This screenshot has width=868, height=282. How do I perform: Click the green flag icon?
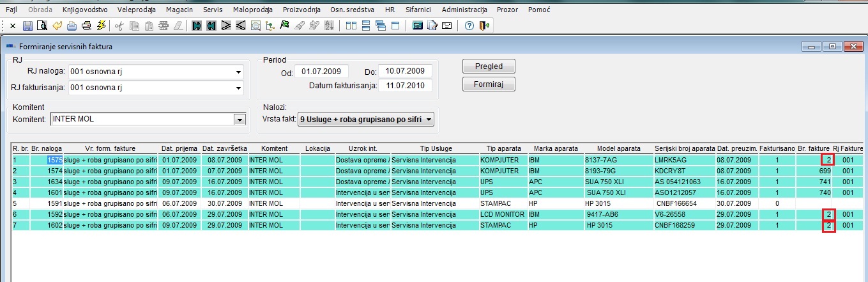(285, 26)
